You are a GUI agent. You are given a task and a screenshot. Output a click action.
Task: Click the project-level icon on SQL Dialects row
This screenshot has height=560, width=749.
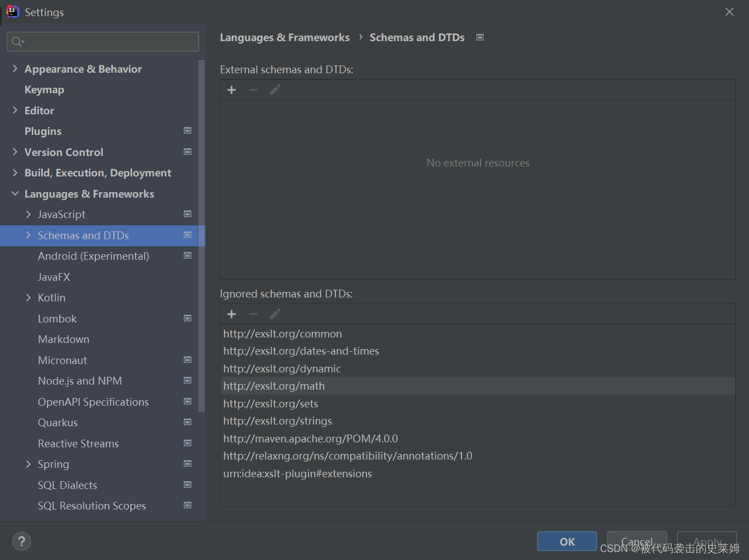[x=188, y=485]
